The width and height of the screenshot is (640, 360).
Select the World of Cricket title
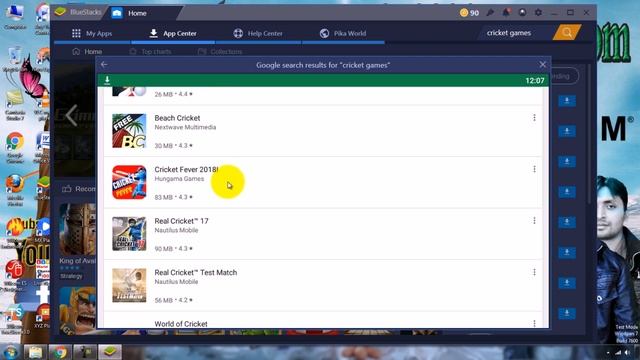click(181, 324)
